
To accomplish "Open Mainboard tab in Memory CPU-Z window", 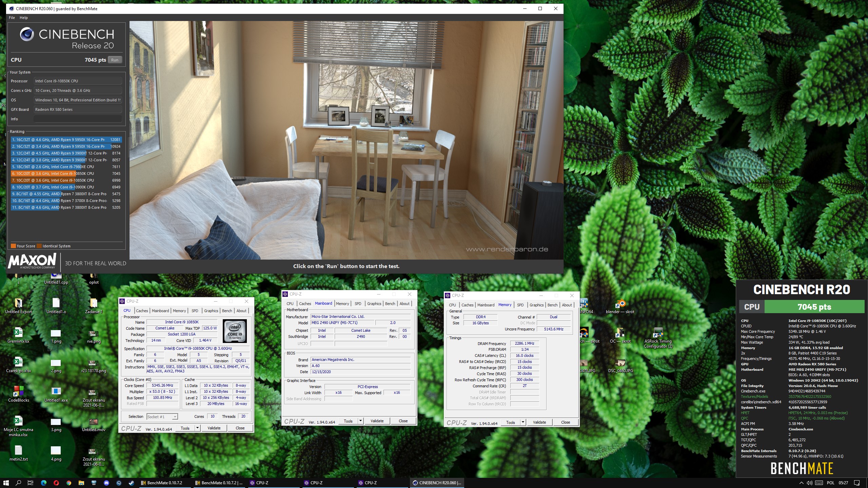I will tap(486, 305).
